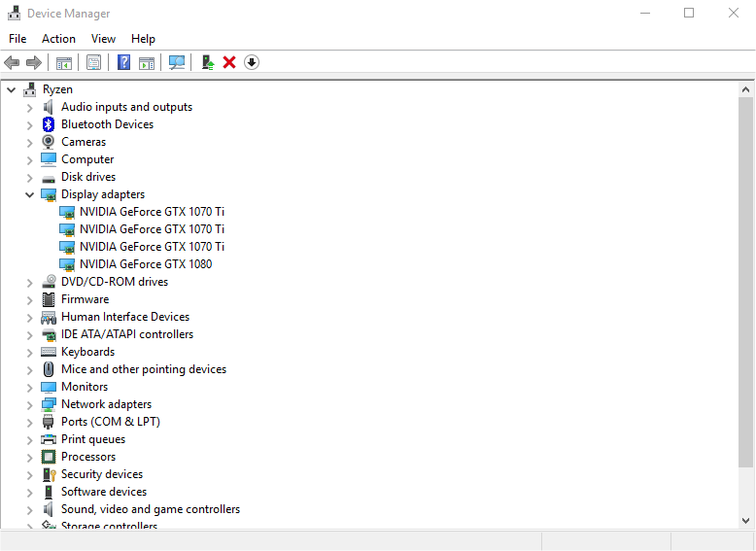
Task: Select the third NVIDIA GeForce GTX 1070 Ti
Action: coord(152,246)
